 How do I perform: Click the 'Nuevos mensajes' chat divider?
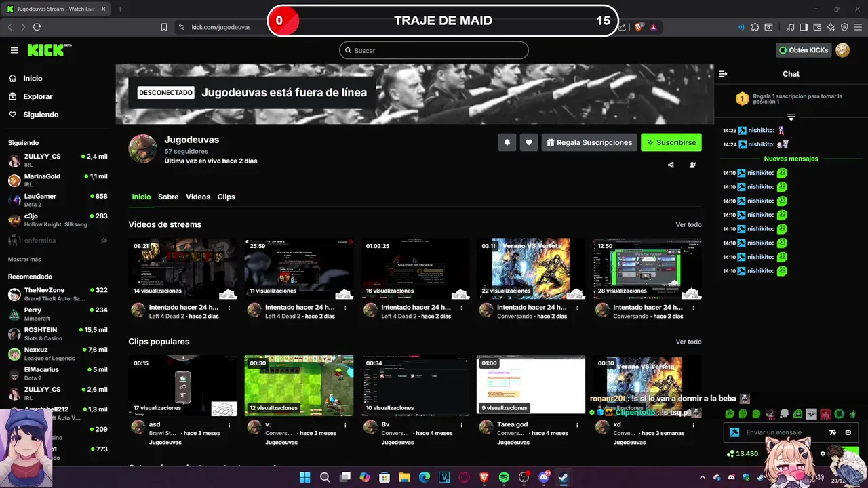[x=791, y=159]
